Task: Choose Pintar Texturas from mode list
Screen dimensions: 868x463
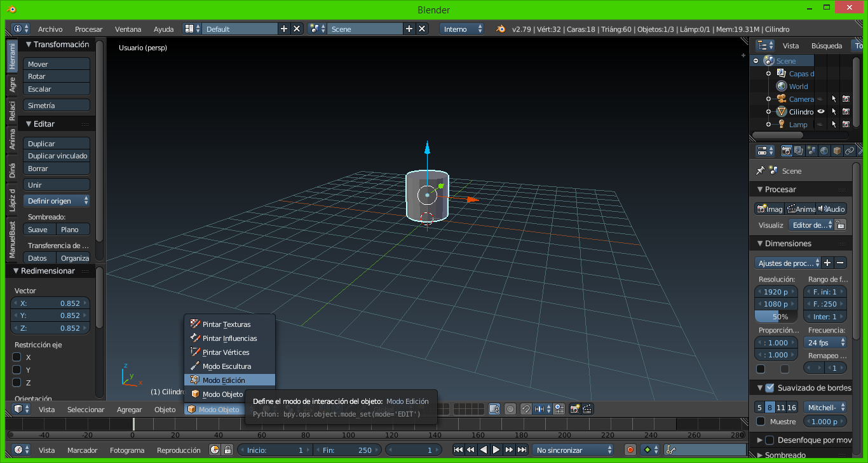Action: click(x=229, y=324)
